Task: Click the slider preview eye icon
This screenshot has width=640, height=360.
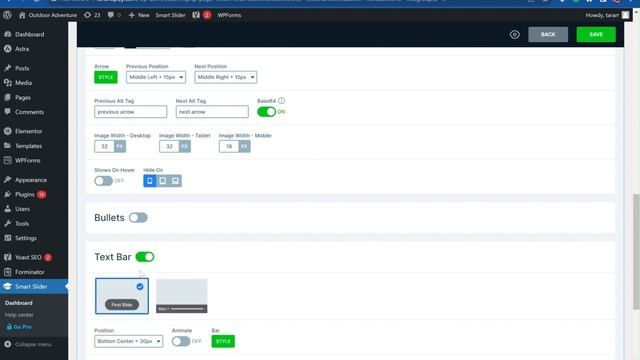Action: pyautogui.click(x=514, y=35)
